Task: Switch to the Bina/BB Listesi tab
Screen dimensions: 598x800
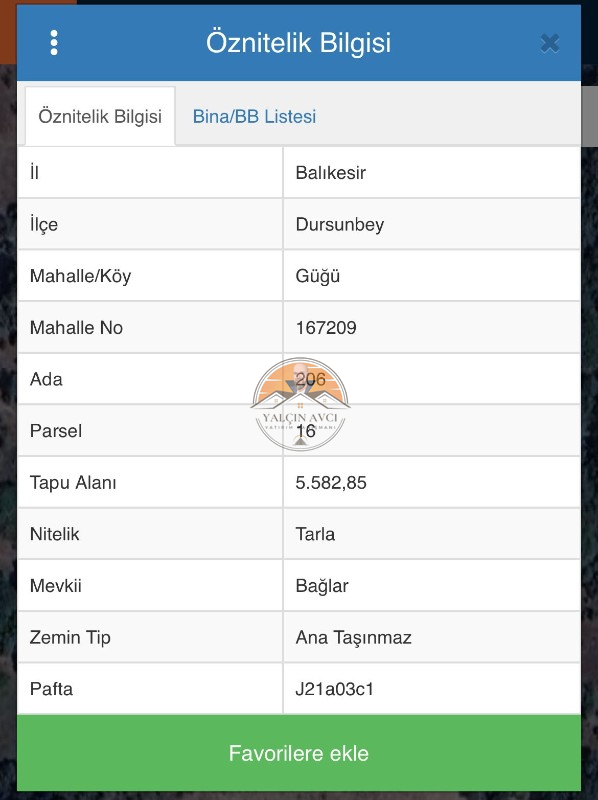Action: [254, 116]
